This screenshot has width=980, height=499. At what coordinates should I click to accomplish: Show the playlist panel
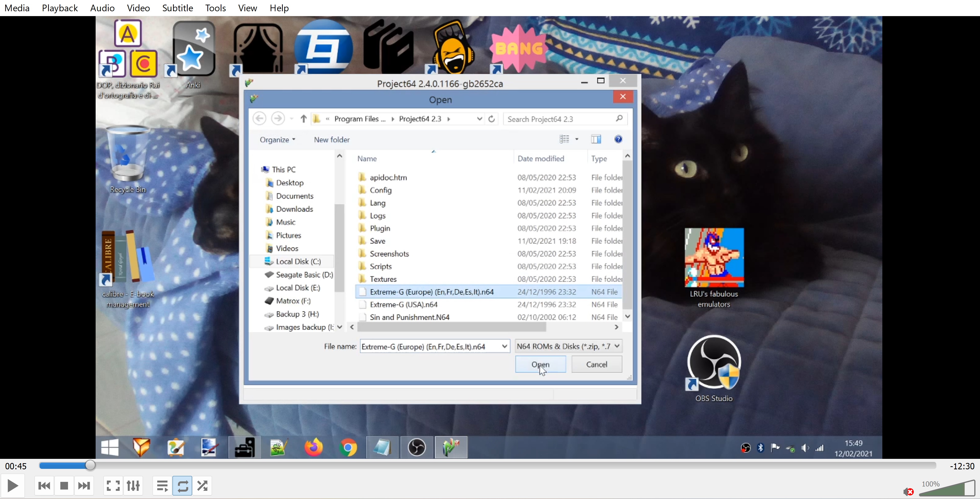coord(162,486)
